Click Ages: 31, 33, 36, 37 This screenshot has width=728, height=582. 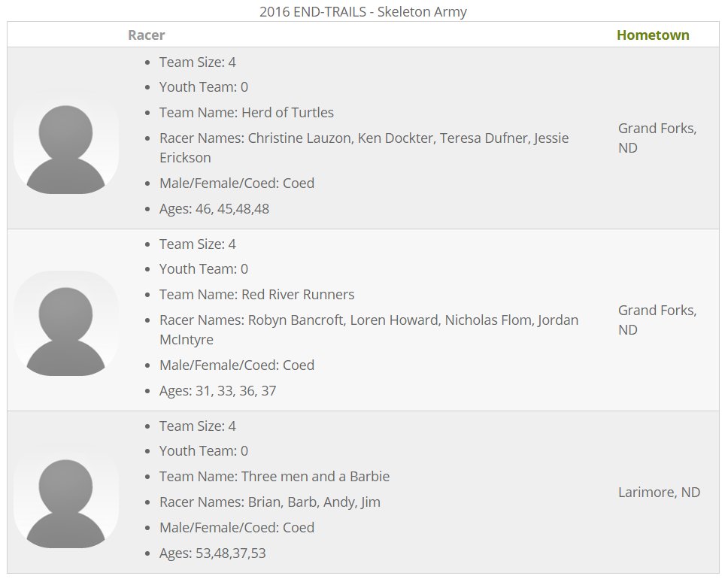pyautogui.click(x=218, y=390)
